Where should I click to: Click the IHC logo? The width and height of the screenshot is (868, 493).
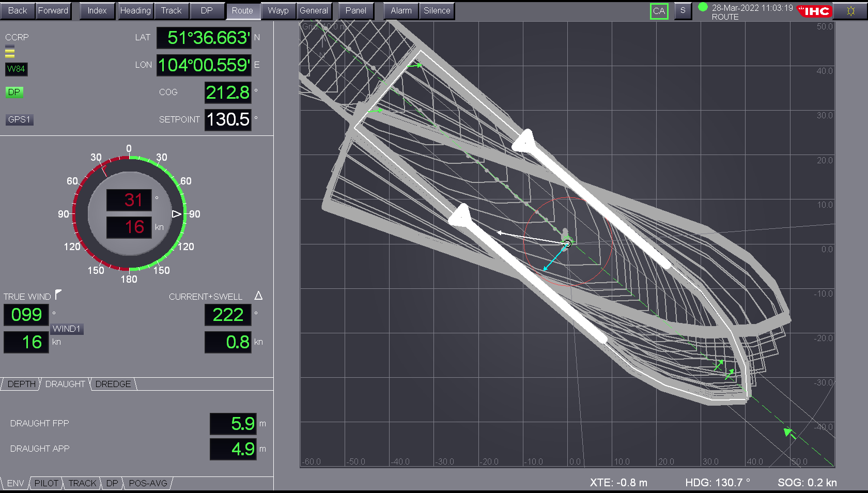point(815,11)
